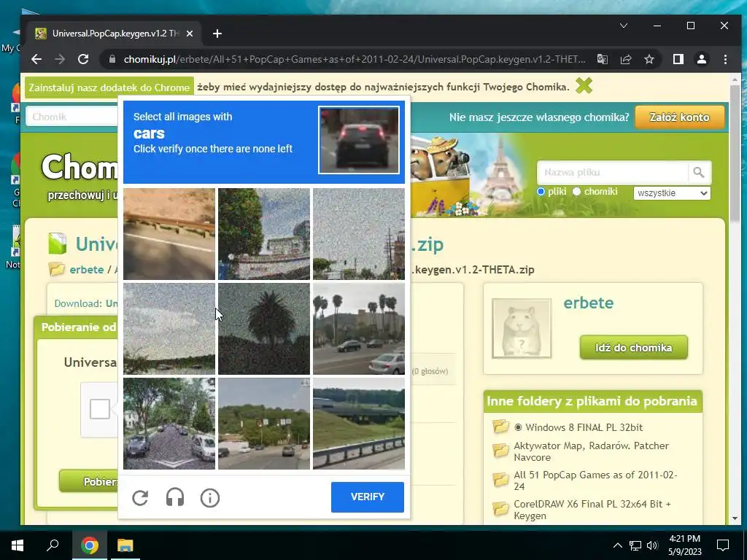
Task: Reload the page with the refresh icon
Action: coord(83,59)
